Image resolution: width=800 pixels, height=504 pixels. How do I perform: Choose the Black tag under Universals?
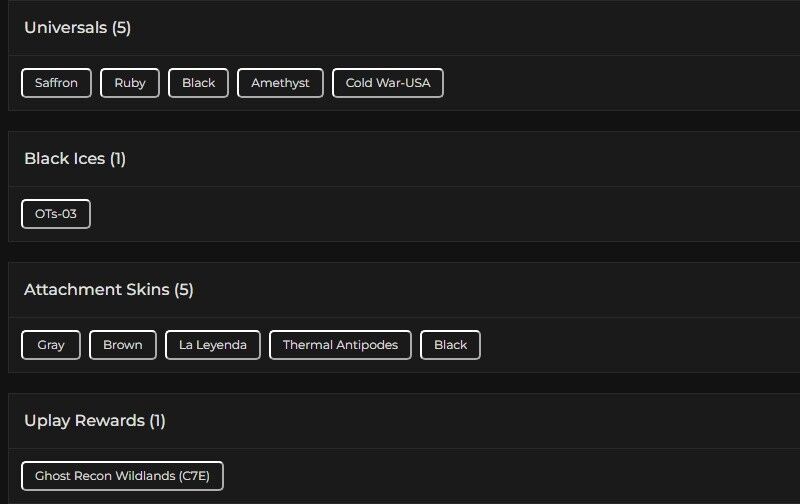pos(198,83)
